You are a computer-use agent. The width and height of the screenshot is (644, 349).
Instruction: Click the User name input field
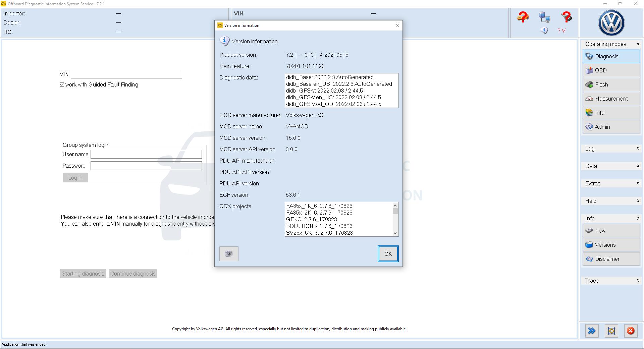pos(146,154)
